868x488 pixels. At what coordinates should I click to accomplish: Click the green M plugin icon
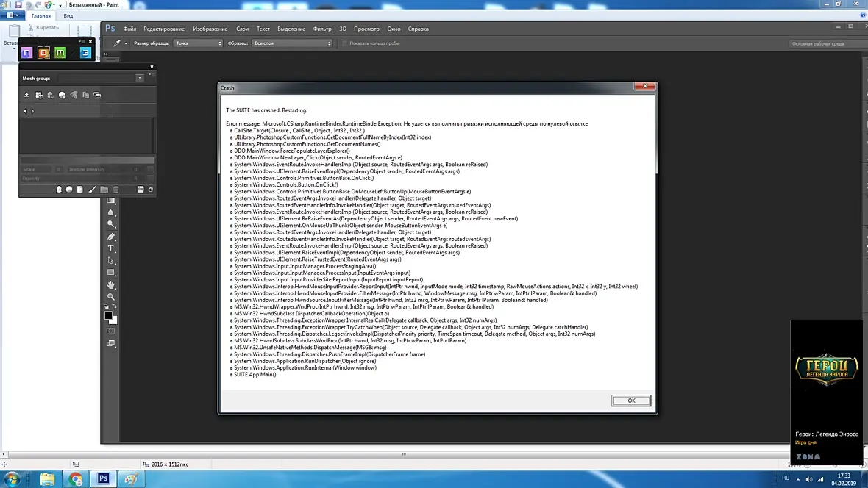tap(60, 53)
